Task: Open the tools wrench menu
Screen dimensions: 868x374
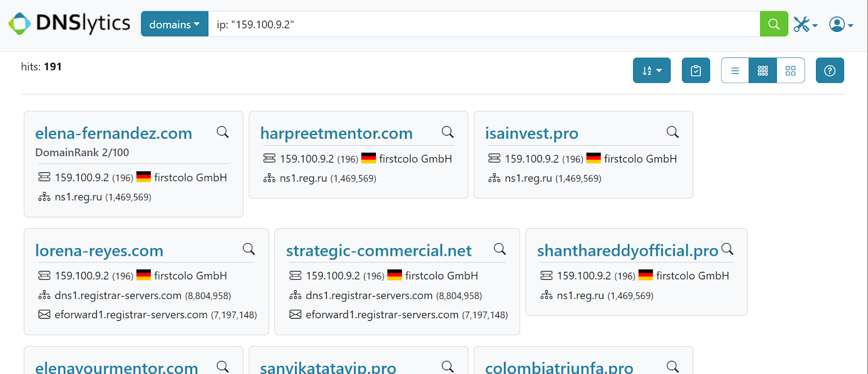Action: pyautogui.click(x=805, y=24)
